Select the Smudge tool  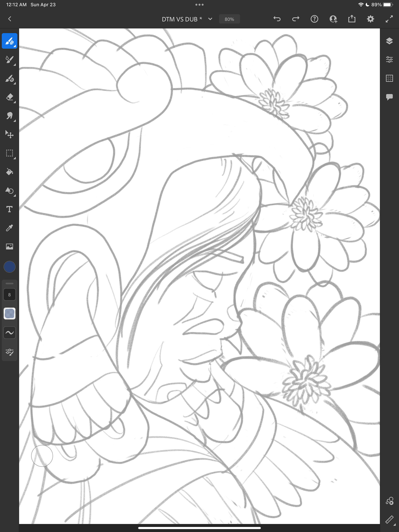coord(9,116)
